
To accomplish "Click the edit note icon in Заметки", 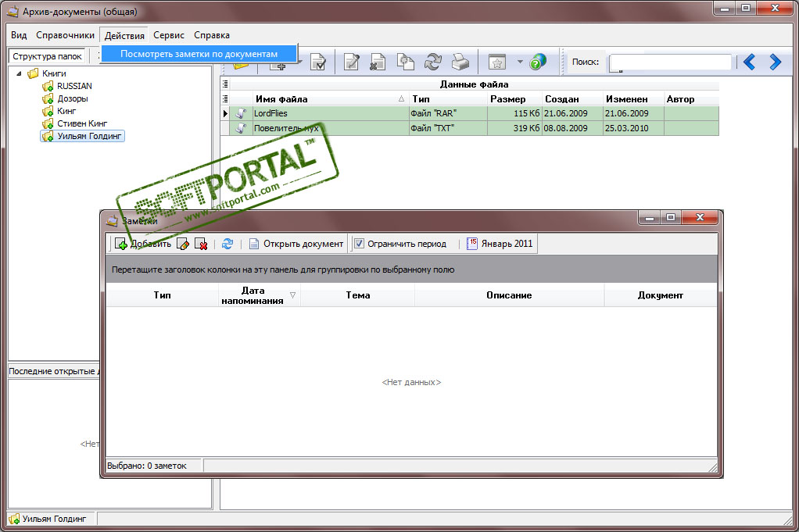I will 182,244.
